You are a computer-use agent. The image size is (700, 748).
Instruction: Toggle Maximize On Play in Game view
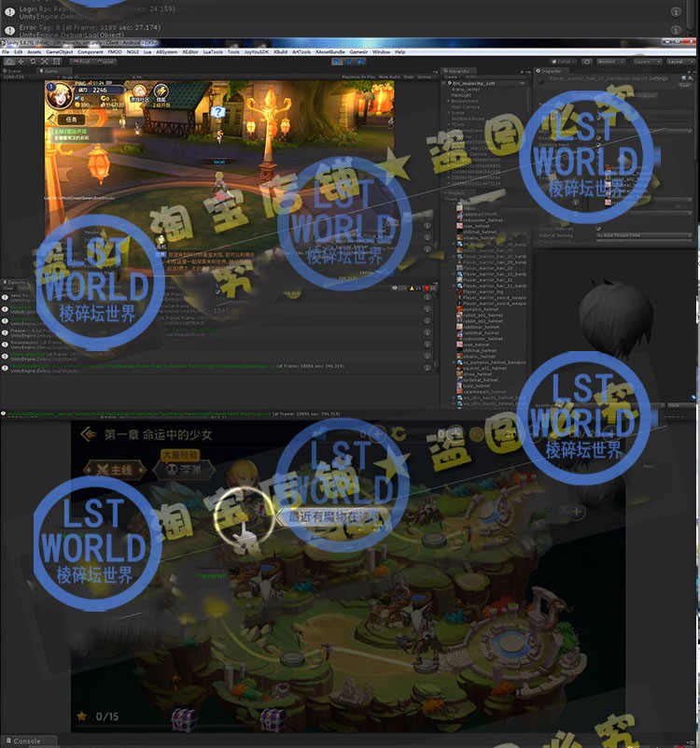(x=359, y=78)
